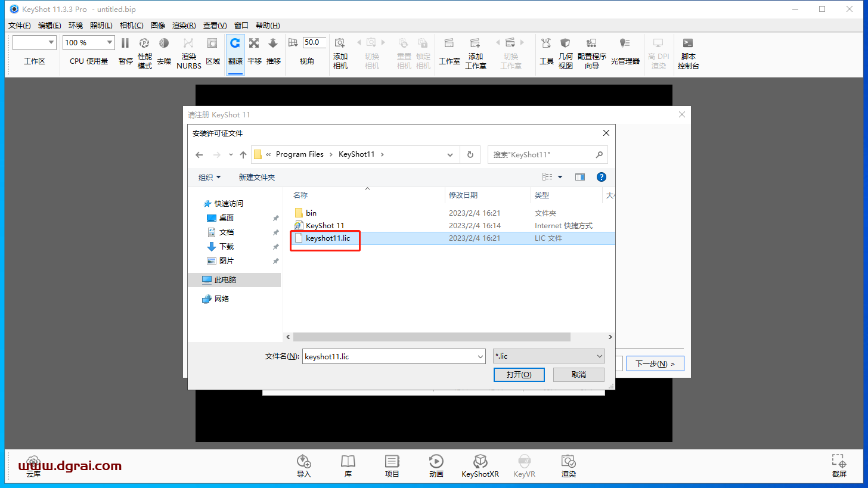The width and height of the screenshot is (868, 488).
Task: Expand the Organize dropdown in dialog
Action: (210, 177)
